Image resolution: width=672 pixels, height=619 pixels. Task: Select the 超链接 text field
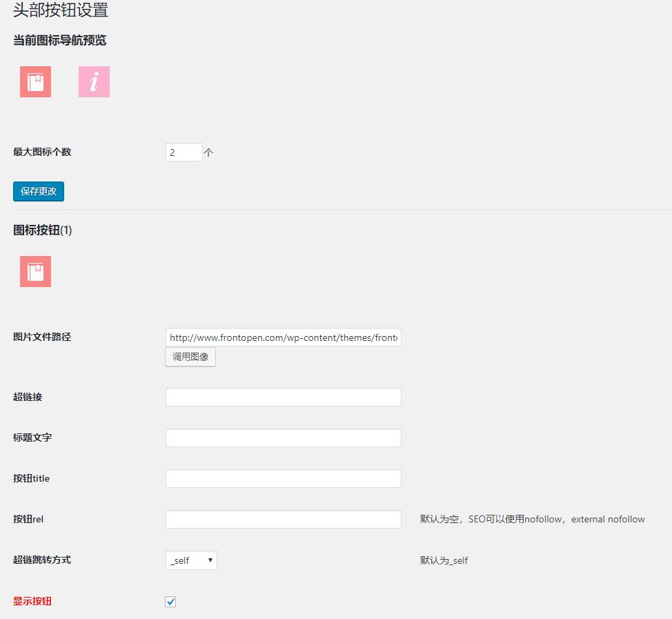(283, 397)
